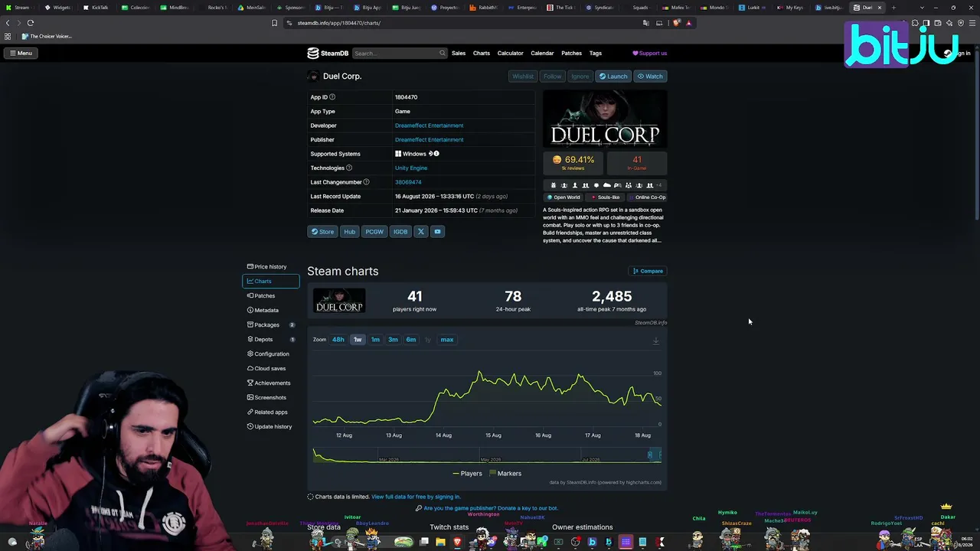This screenshot has width=980, height=551.
Task: Click the Launch button
Action: [x=613, y=76]
